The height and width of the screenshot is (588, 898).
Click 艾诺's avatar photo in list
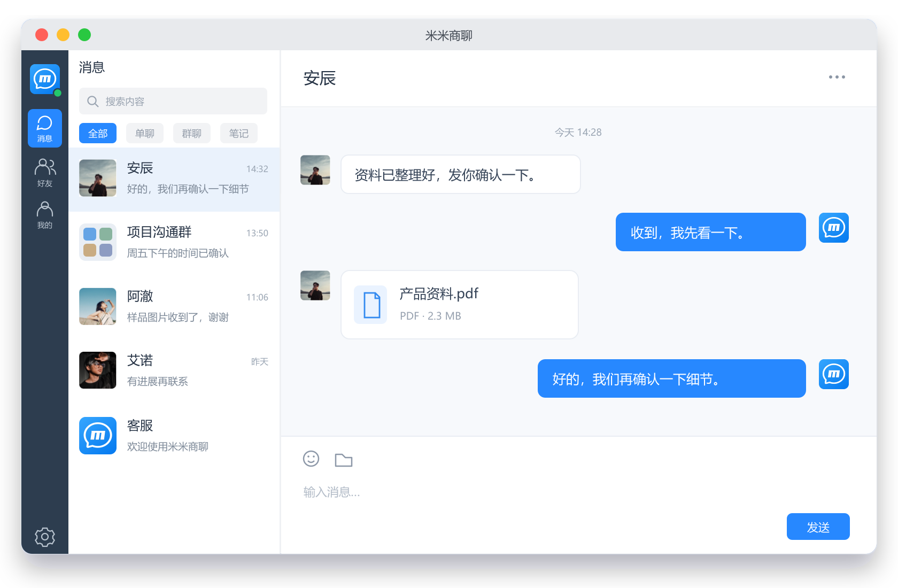click(98, 370)
